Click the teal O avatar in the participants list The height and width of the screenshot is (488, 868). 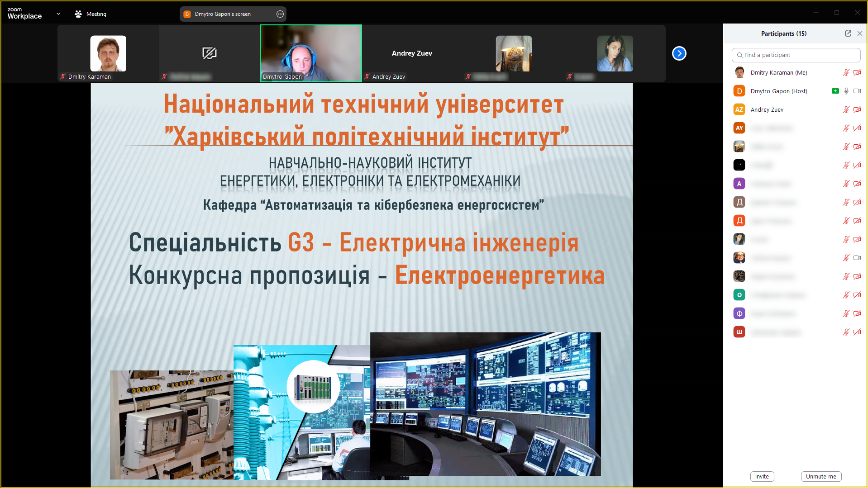[x=739, y=295]
